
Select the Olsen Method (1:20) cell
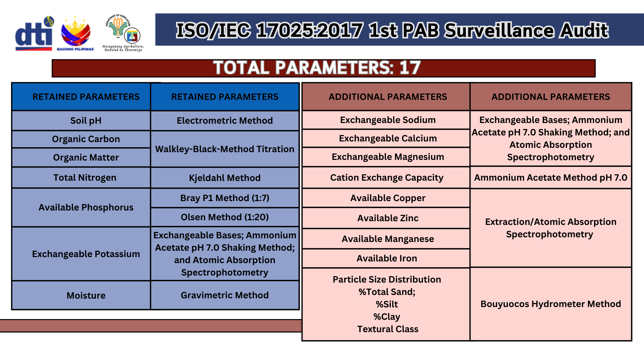coord(225,217)
